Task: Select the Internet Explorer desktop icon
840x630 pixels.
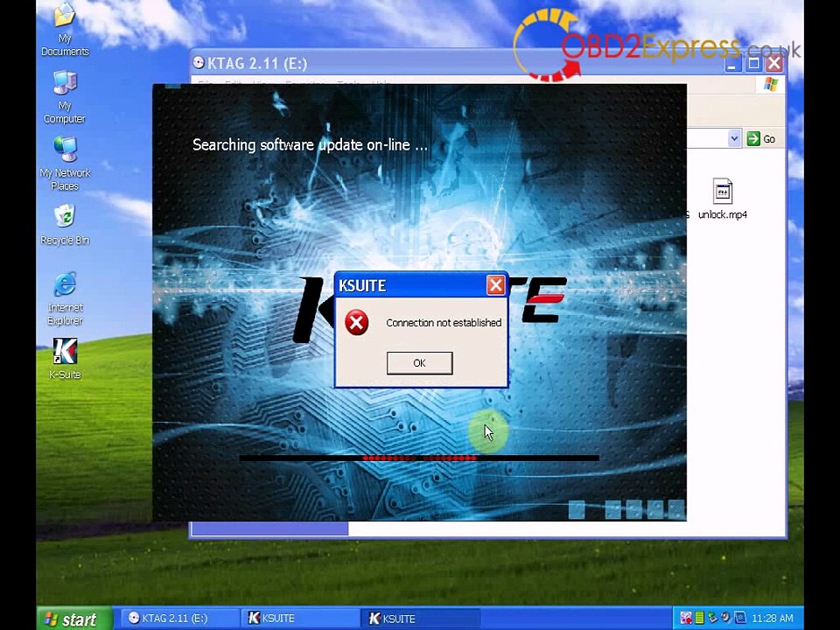Action: tap(65, 299)
